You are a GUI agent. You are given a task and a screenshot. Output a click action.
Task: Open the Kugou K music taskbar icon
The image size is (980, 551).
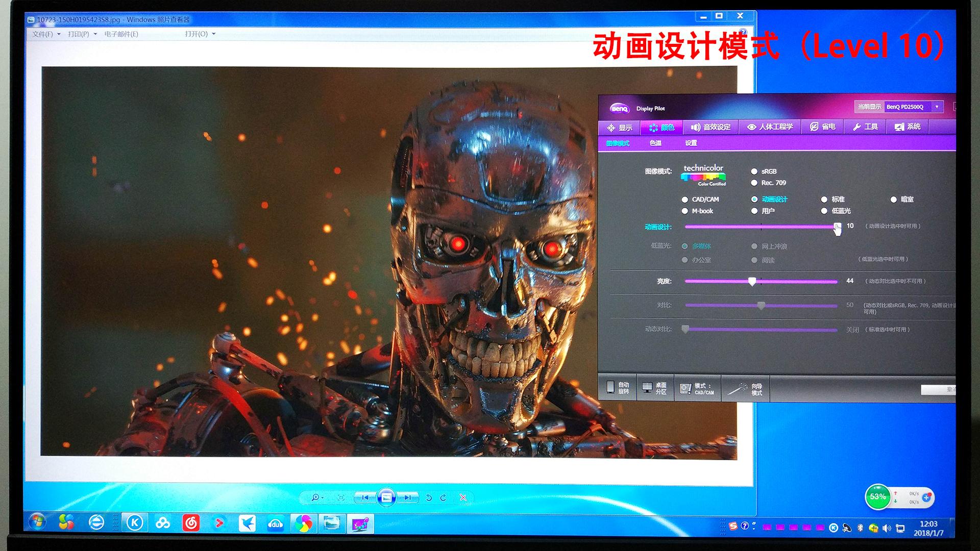click(x=135, y=523)
